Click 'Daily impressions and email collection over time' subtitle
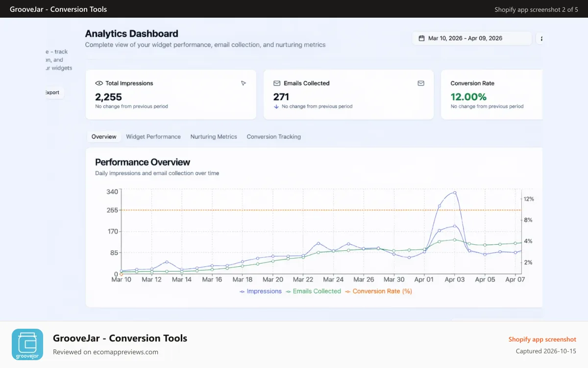 (x=157, y=173)
